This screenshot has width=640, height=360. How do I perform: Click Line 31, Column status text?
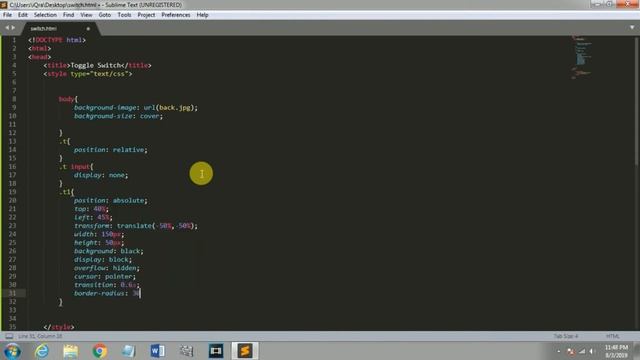40,336
